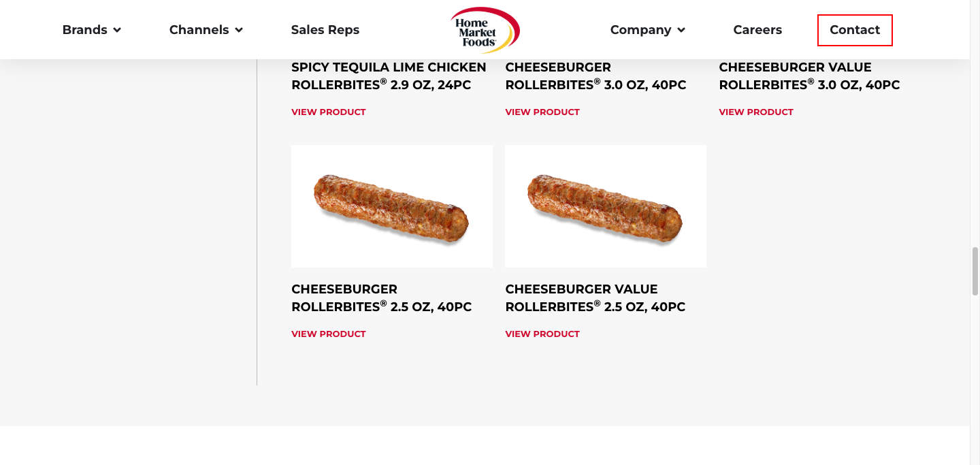View product for Cheeseburger RollerBites 2.5 oz
The height and width of the screenshot is (465, 980).
pyautogui.click(x=329, y=334)
